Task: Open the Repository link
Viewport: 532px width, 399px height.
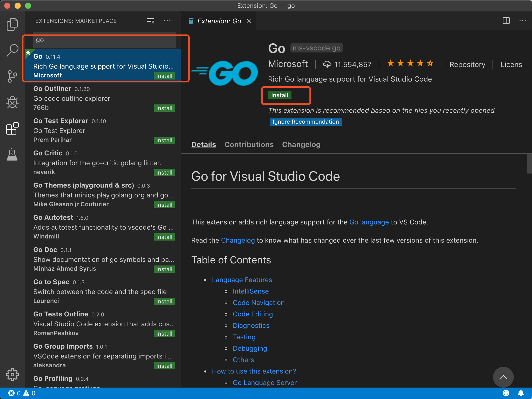Action: point(467,64)
